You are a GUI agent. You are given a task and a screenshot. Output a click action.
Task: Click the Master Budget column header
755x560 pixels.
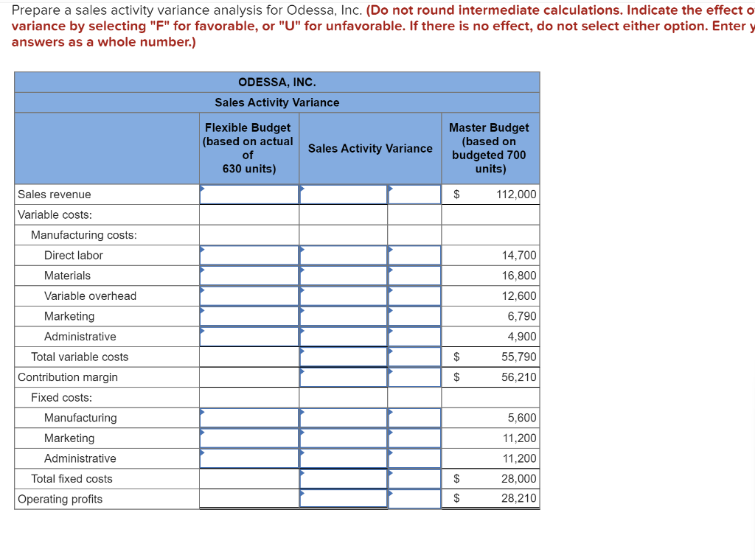(490, 148)
